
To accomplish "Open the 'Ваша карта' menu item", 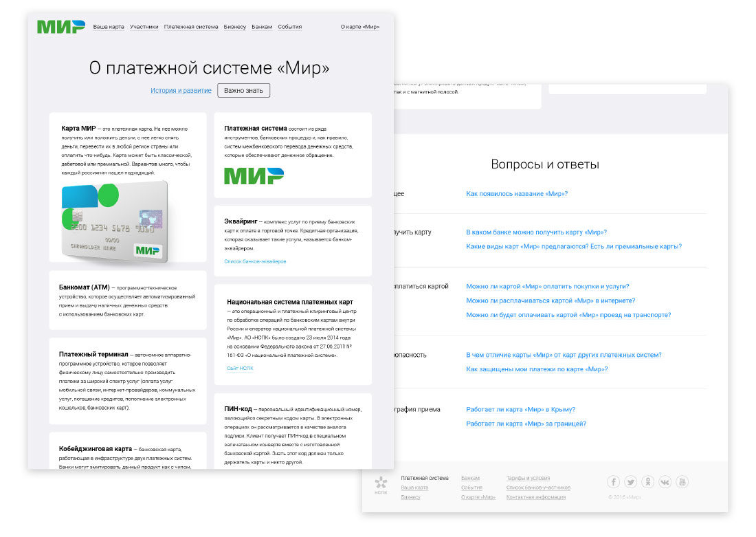I will [x=109, y=27].
